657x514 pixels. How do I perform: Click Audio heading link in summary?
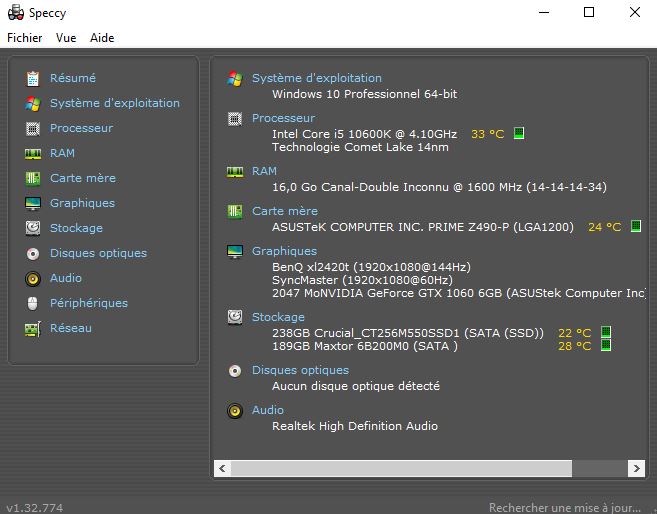coord(268,410)
